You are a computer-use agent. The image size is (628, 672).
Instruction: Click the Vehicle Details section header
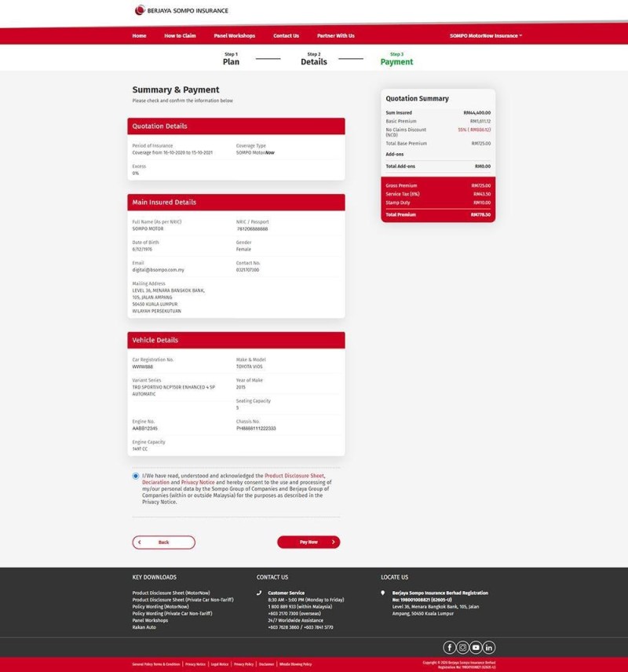point(236,340)
